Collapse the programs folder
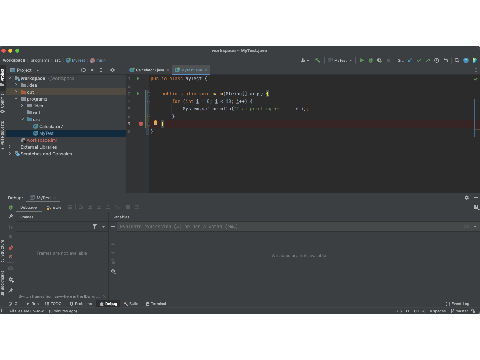 coord(16,99)
